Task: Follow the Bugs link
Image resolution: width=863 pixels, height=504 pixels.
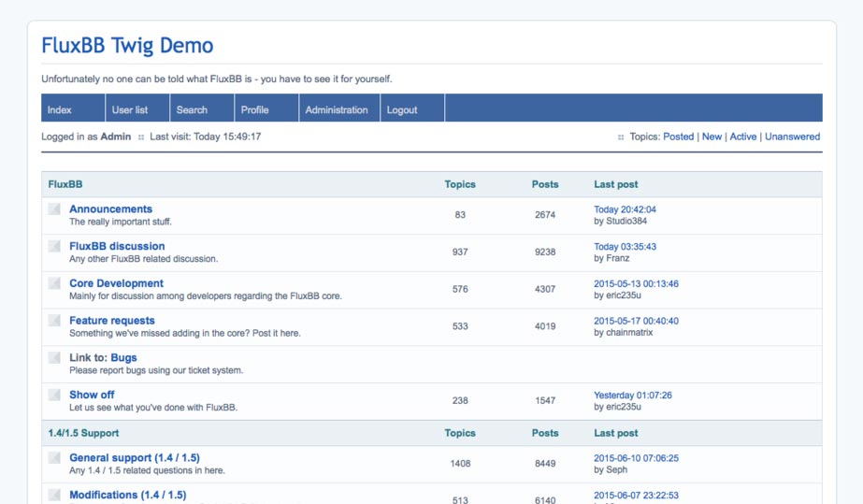Action: 123,357
